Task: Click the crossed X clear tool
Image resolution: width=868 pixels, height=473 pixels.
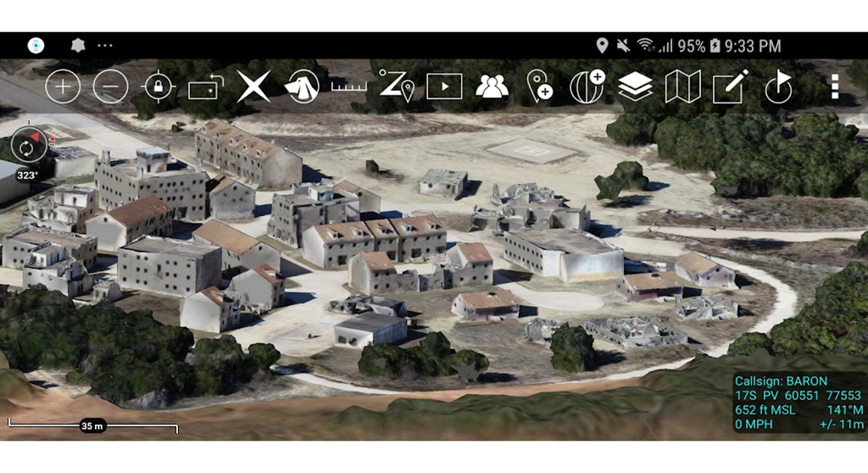Action: pyautogui.click(x=253, y=86)
